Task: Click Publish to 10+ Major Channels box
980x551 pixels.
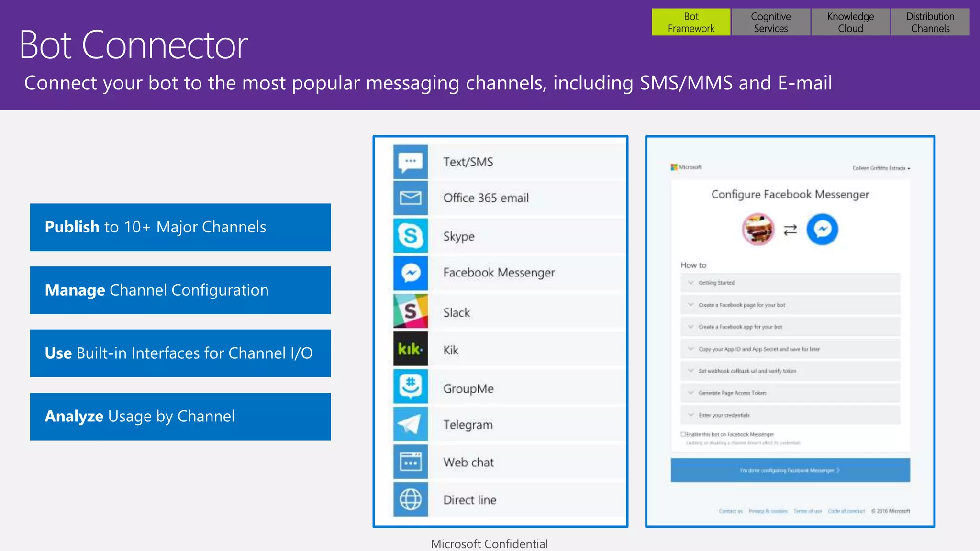Action: coord(180,227)
